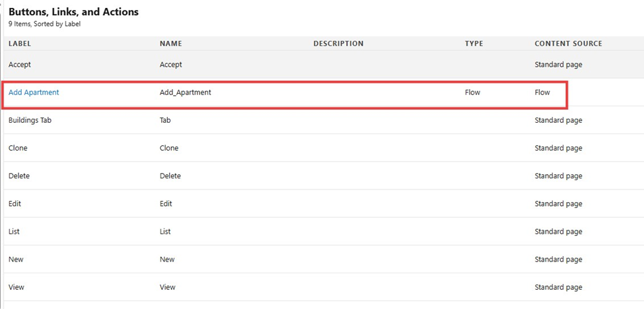
Task: Click the NAME column header
Action: 170,44
